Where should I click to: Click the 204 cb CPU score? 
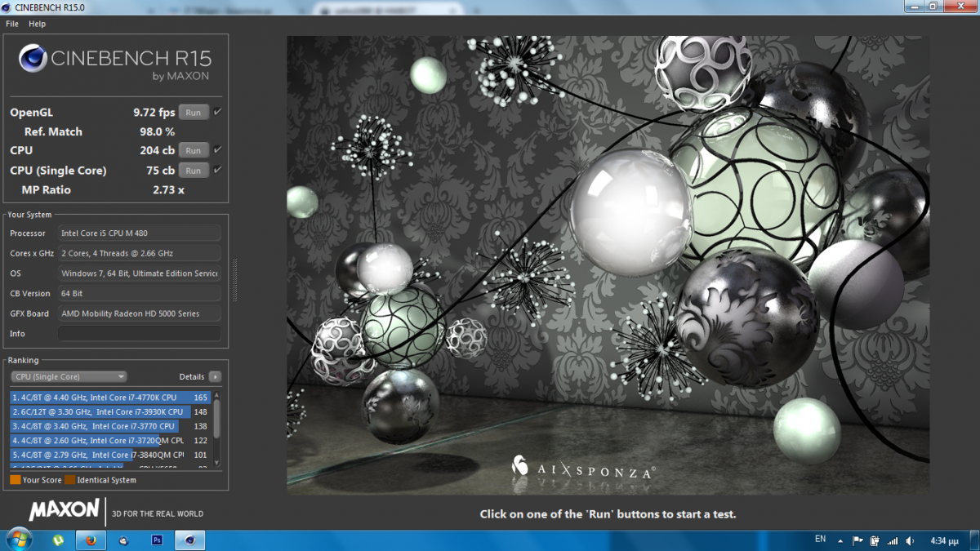click(157, 150)
